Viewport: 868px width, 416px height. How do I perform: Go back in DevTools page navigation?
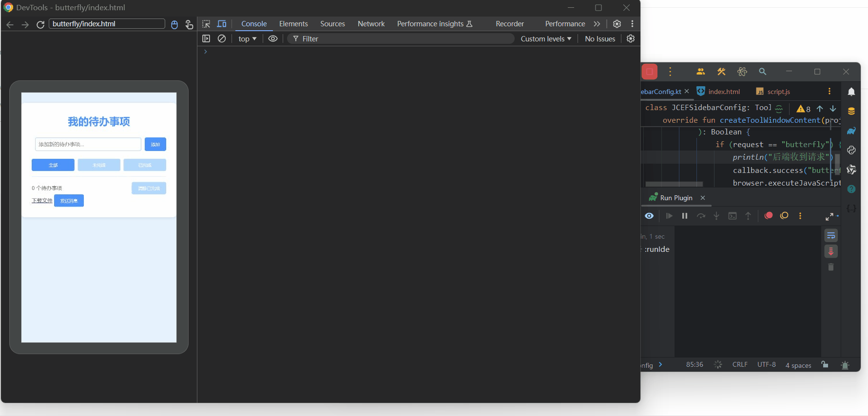point(10,24)
